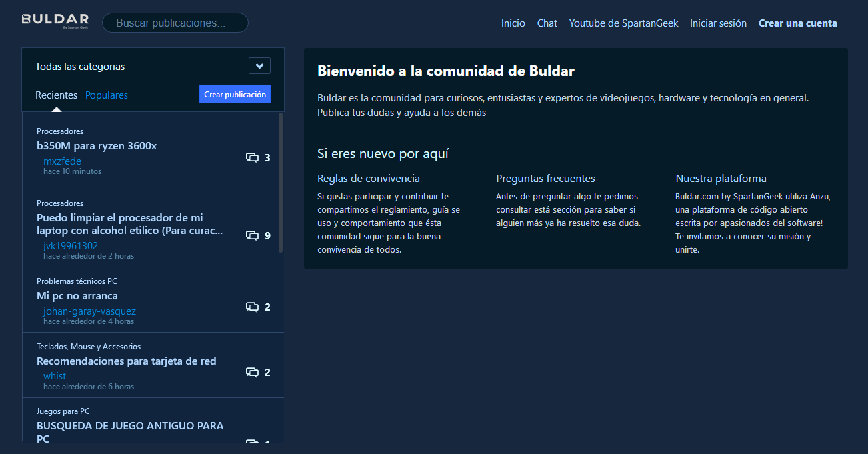Viewport: 868px width, 454px height.
Task: Open user profile jvk19961302
Action: (x=71, y=246)
